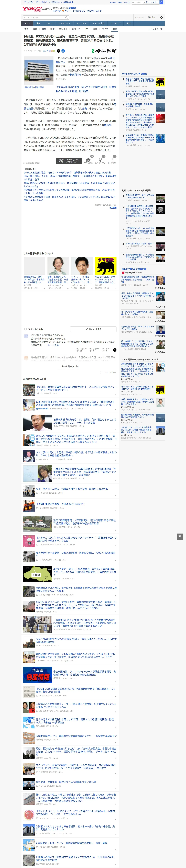
Task: Click the 学びがある graduation cap reaction
Action: tap(89, 160)
